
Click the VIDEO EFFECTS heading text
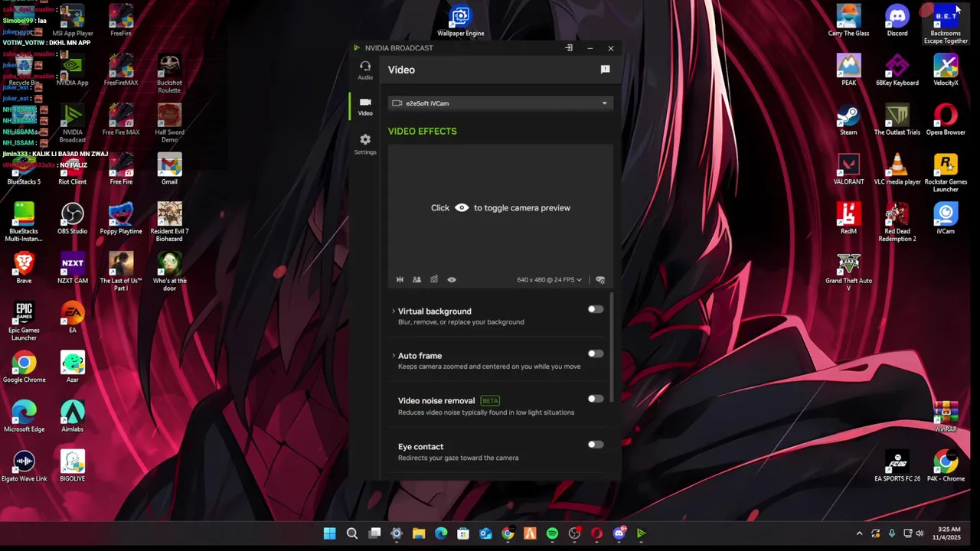point(422,132)
